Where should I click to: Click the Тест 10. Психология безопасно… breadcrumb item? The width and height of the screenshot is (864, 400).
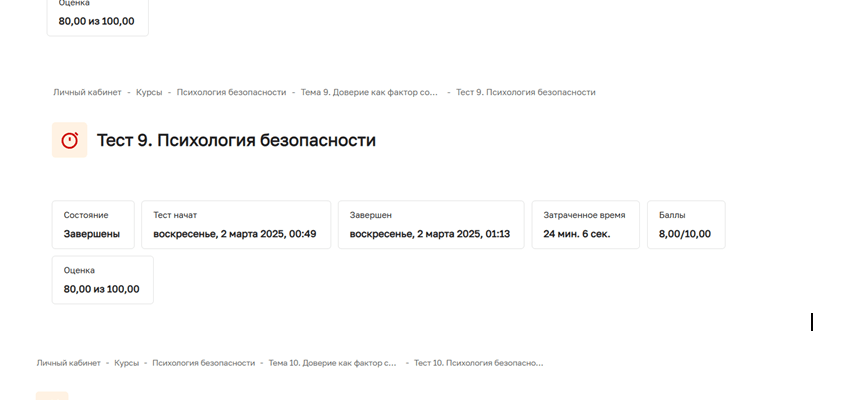478,363
